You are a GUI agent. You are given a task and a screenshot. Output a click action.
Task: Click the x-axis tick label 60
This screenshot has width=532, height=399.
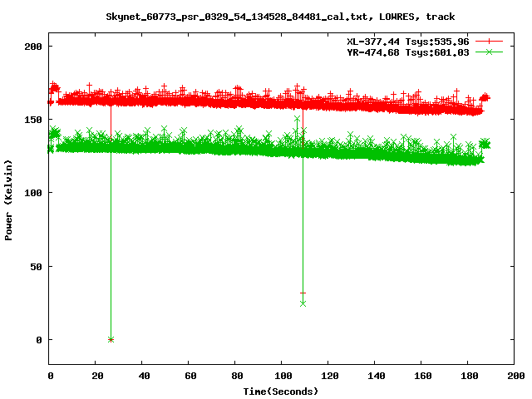coord(190,376)
